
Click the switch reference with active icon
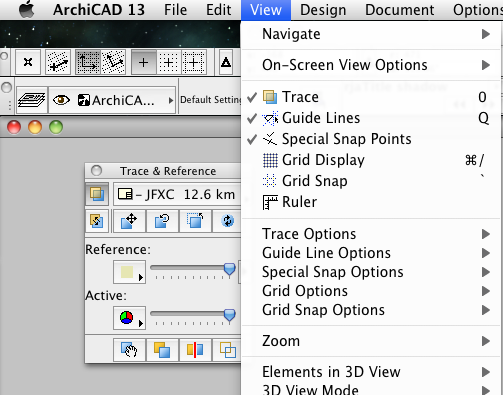point(97,221)
